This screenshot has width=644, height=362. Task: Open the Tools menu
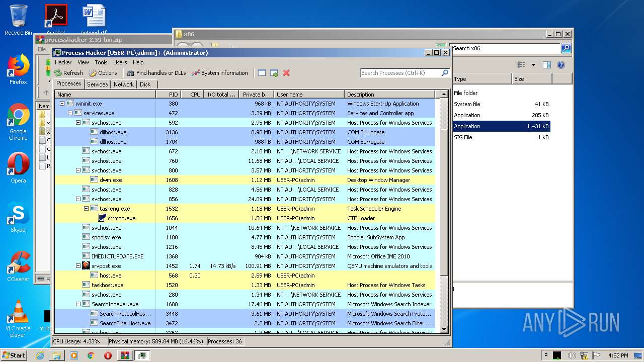[101, 62]
